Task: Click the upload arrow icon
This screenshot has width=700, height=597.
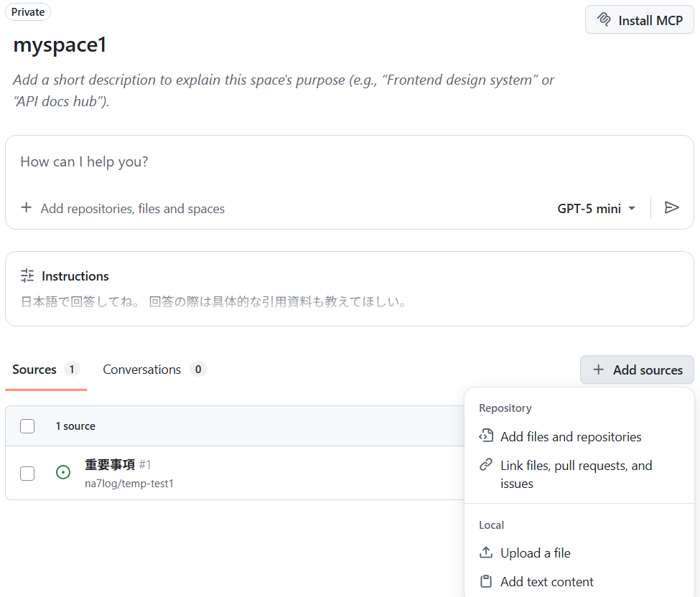Action: pos(486,553)
